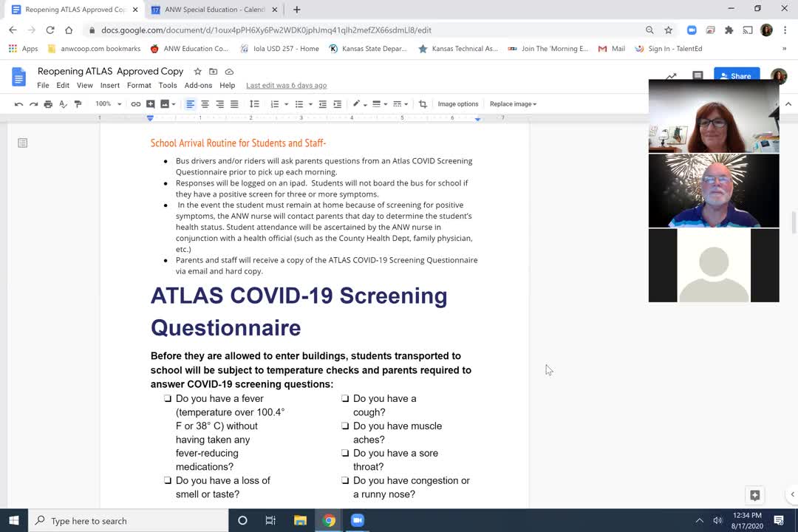This screenshot has height=532, width=798.
Task: Increase indent of the paragraph
Action: click(x=338, y=104)
